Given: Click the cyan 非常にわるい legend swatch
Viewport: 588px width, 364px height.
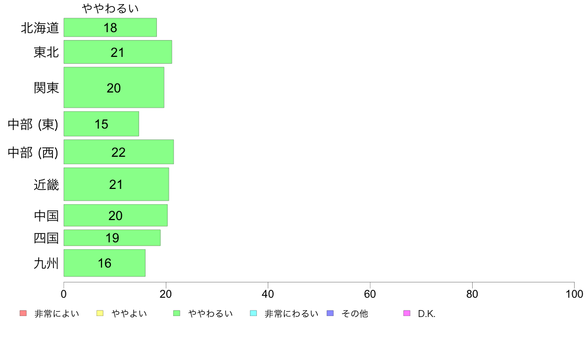Looking at the screenshot, I should point(253,313).
